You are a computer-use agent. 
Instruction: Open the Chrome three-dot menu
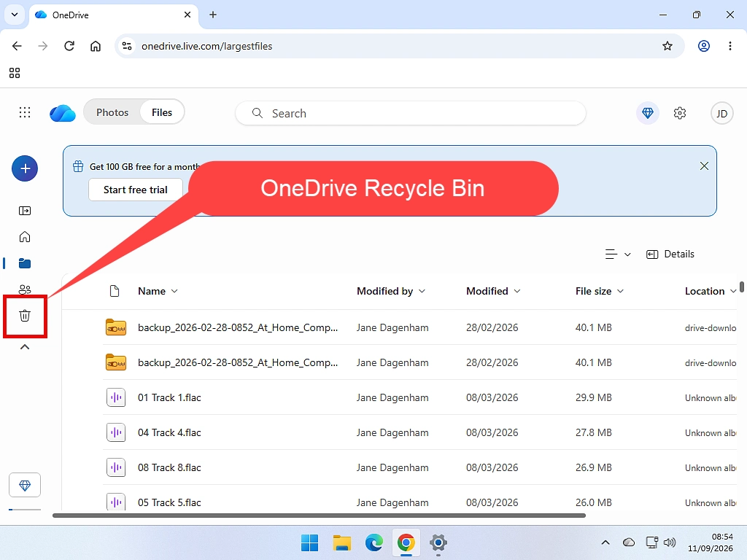coord(729,46)
